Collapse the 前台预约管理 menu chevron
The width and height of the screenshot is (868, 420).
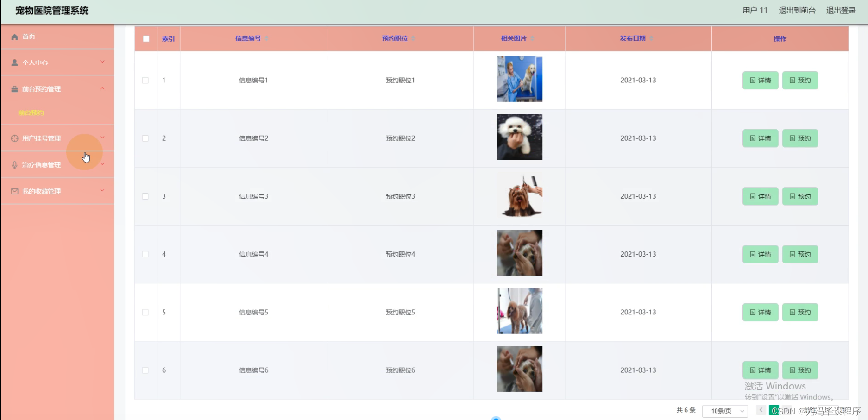click(102, 88)
